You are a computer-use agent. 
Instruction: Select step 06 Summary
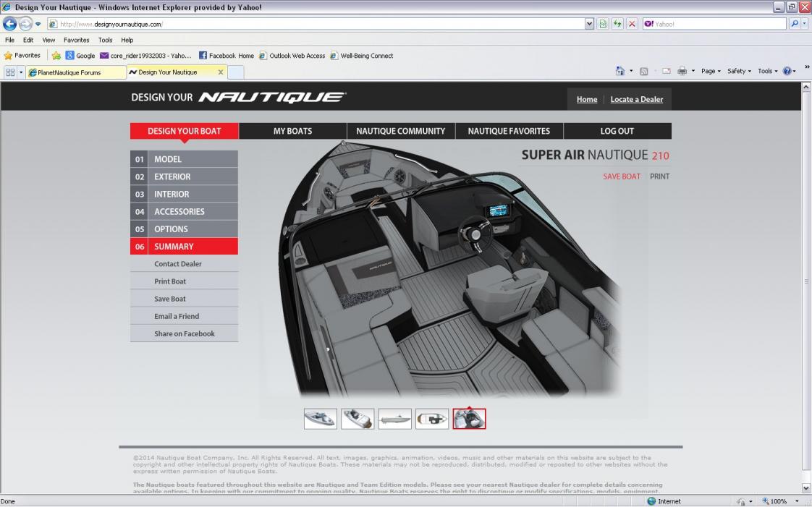click(x=184, y=246)
